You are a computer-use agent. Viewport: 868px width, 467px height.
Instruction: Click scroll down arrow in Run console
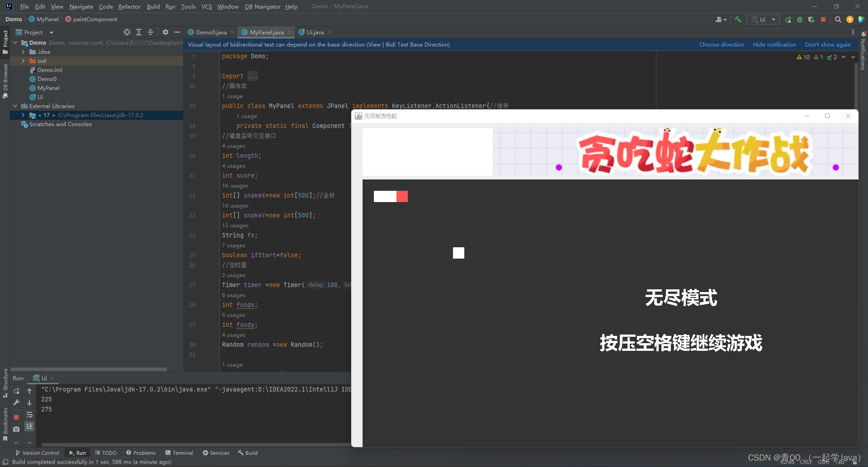(x=29, y=403)
